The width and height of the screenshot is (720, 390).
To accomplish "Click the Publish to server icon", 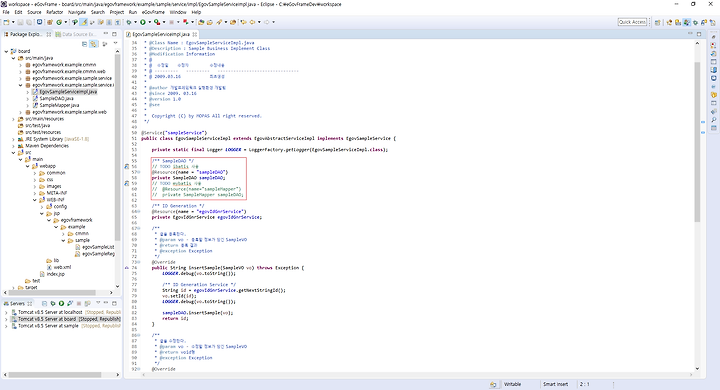I will [x=87, y=303].
